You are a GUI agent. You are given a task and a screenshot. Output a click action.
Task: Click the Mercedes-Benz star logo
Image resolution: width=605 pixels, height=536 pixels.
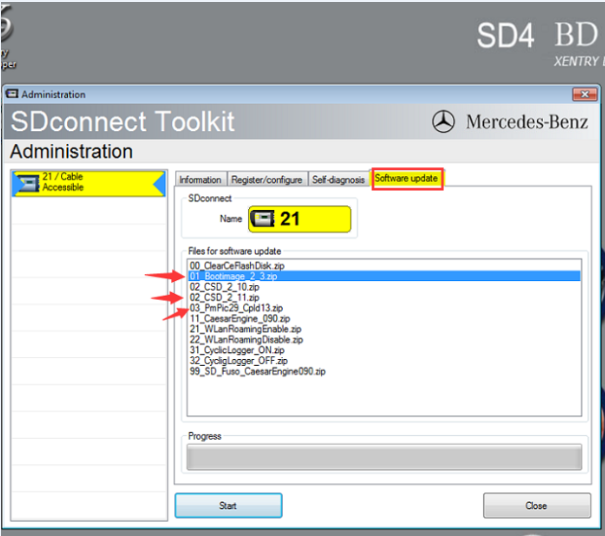443,122
